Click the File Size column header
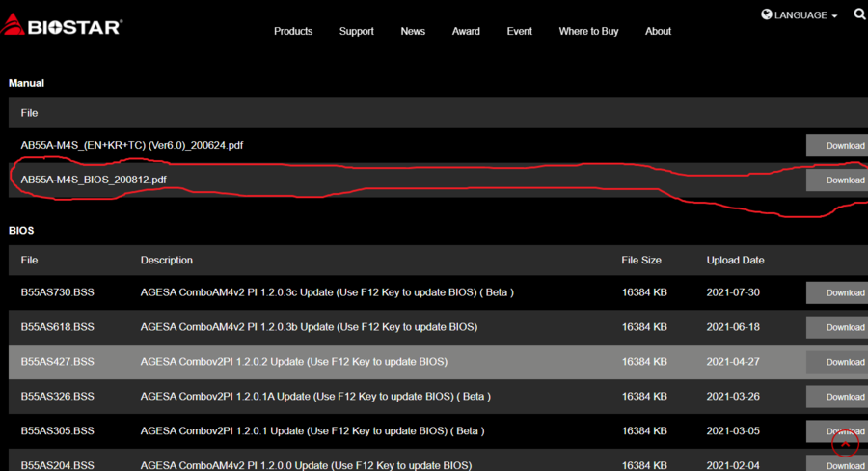Viewport: 868px width, 471px height. tap(641, 260)
